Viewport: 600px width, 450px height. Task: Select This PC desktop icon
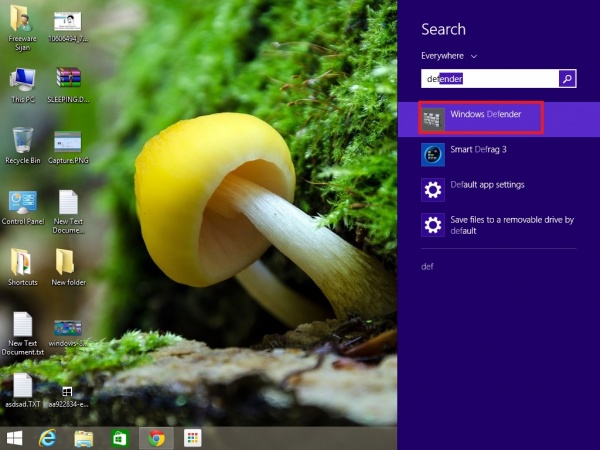point(22,81)
